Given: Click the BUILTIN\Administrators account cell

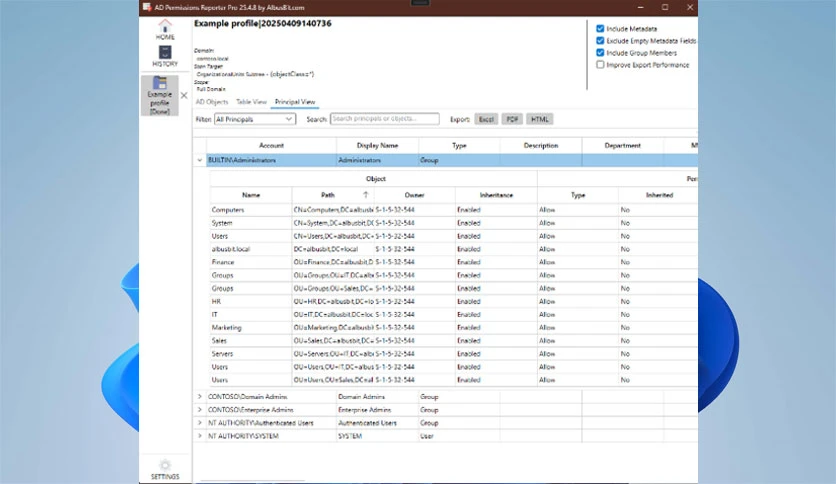Looking at the screenshot, I should 271,160.
